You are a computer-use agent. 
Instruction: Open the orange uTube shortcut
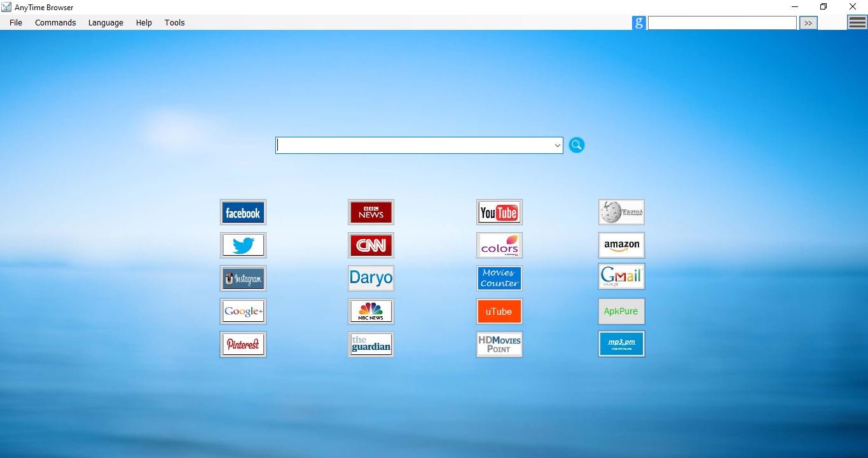[500, 312]
